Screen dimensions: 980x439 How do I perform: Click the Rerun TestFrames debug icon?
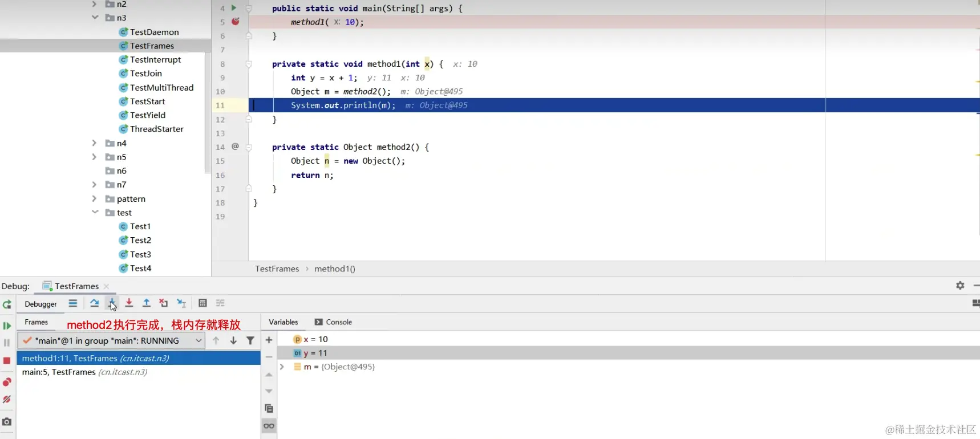click(7, 304)
